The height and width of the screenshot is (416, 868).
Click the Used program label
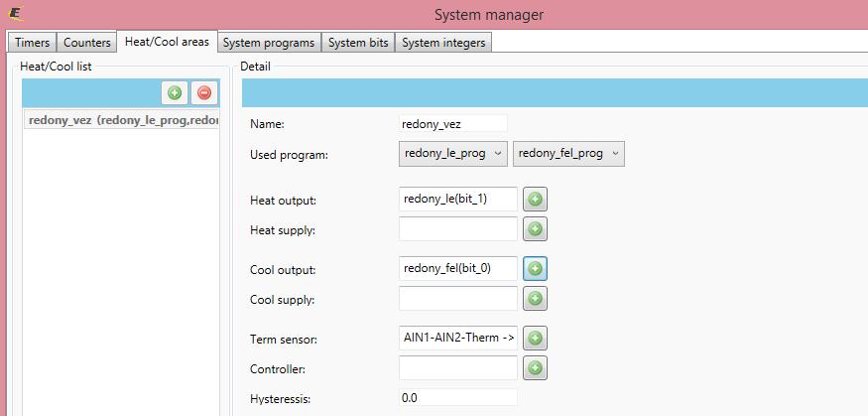[289, 155]
